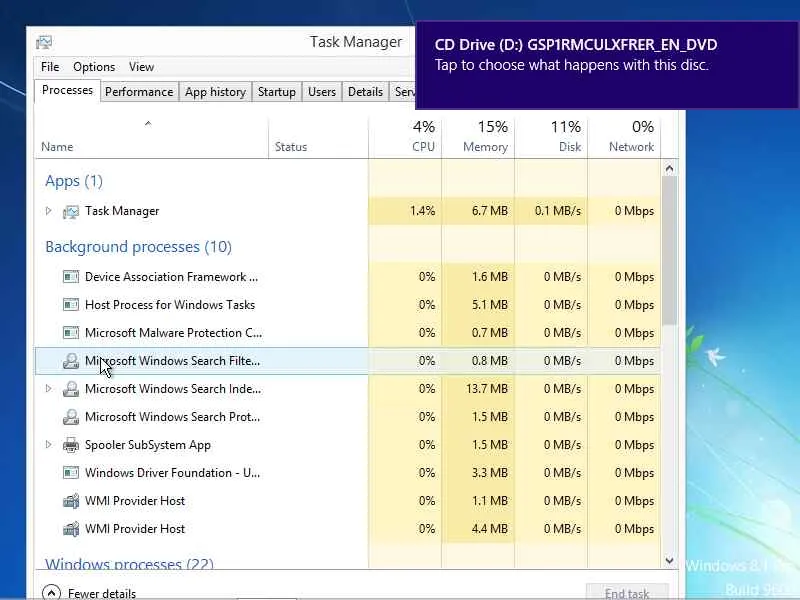Select the Device Association Framework row
The width and height of the screenshot is (800, 600).
[347, 277]
